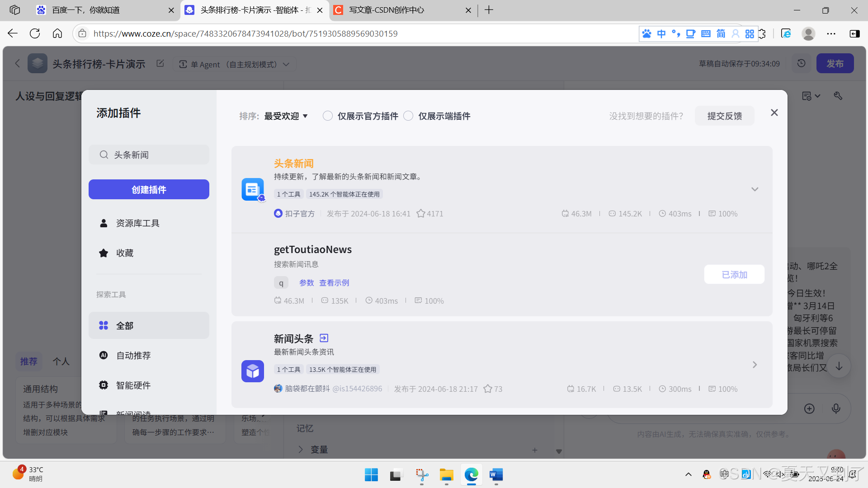Enable 仅展示端插件 radio option

[x=408, y=116]
